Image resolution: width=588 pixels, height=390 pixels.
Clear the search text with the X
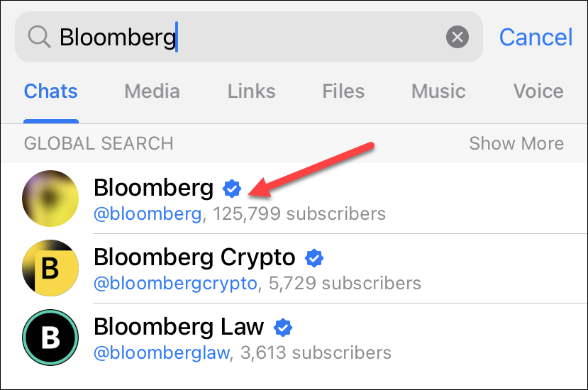(x=457, y=37)
